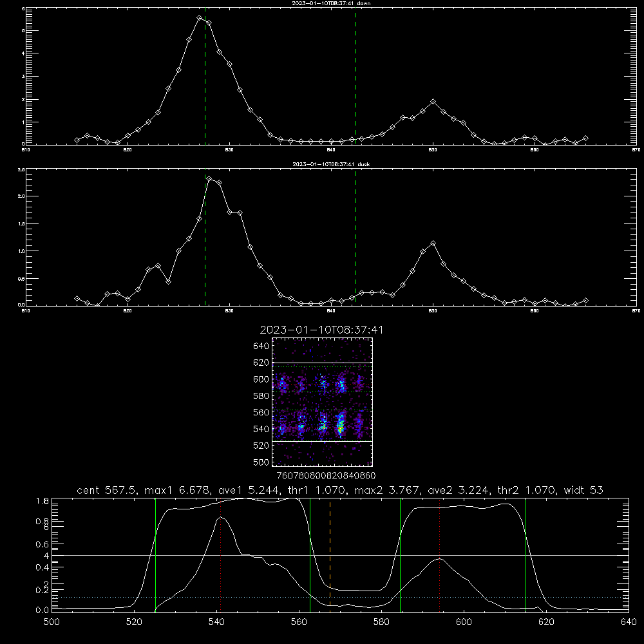The width and height of the screenshot is (644, 644).
Task: Click the dotted horizontal threshold line in profile plot
Action: [x=340, y=597]
